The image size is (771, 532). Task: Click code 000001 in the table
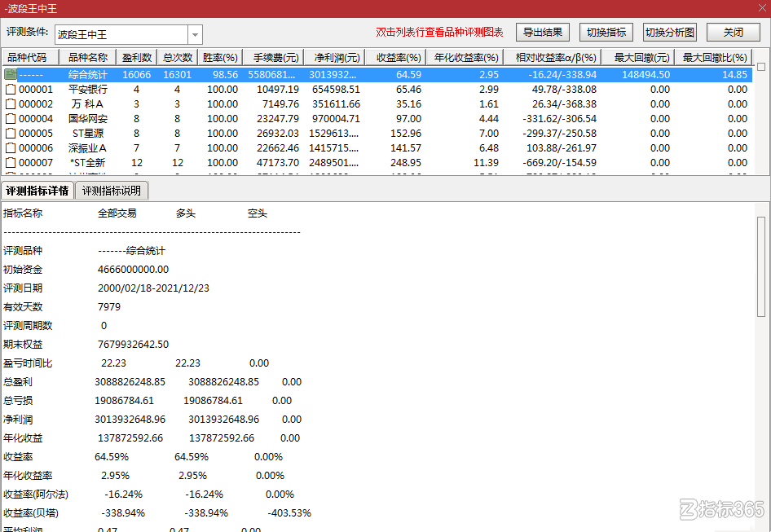point(36,90)
